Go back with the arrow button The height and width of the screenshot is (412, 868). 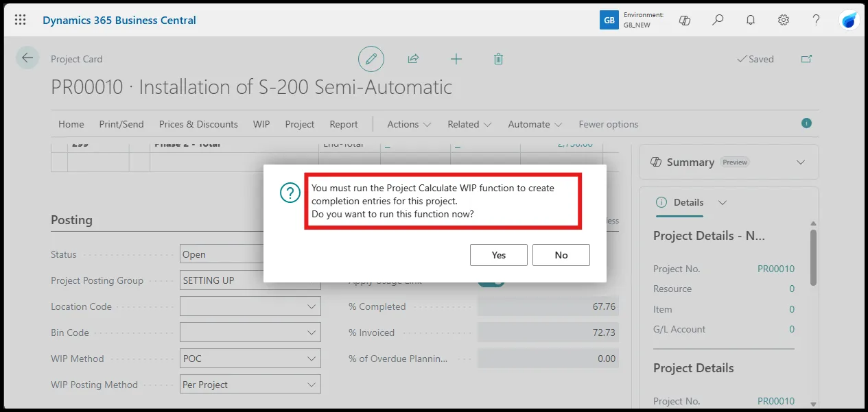27,58
